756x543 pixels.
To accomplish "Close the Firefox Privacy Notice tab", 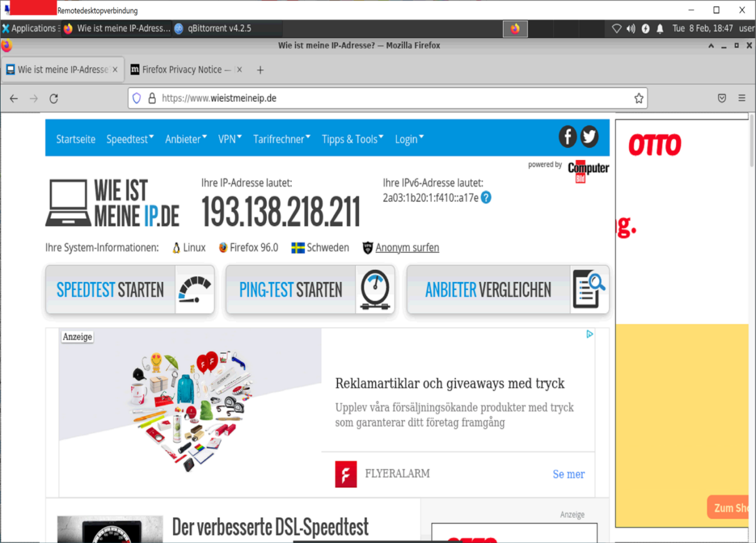I will click(239, 70).
